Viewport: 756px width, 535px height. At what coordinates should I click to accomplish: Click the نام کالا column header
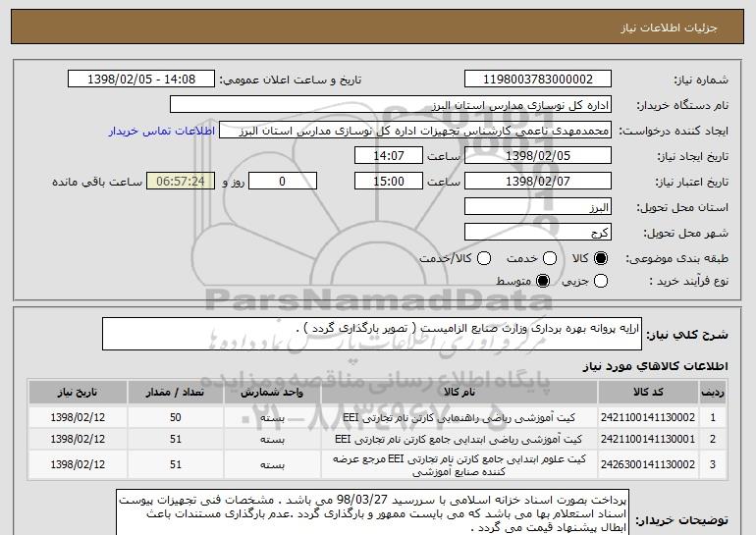459,393
